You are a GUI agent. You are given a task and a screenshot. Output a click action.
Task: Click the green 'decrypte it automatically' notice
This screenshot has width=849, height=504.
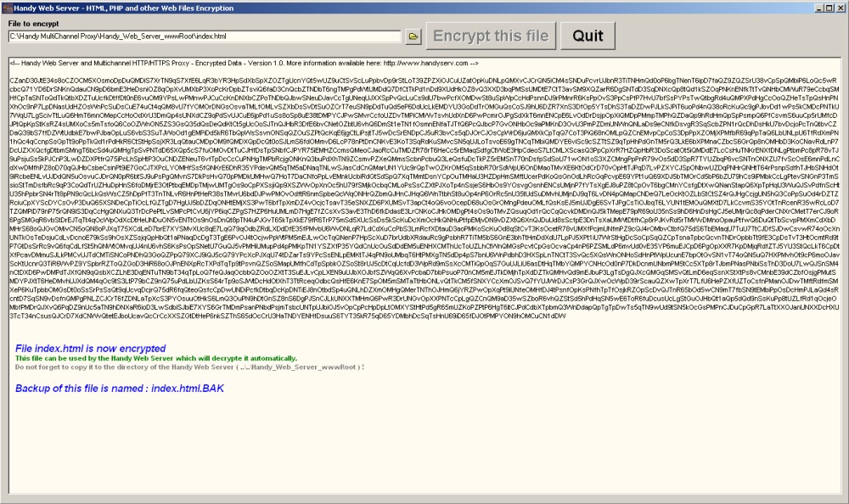coord(156,358)
